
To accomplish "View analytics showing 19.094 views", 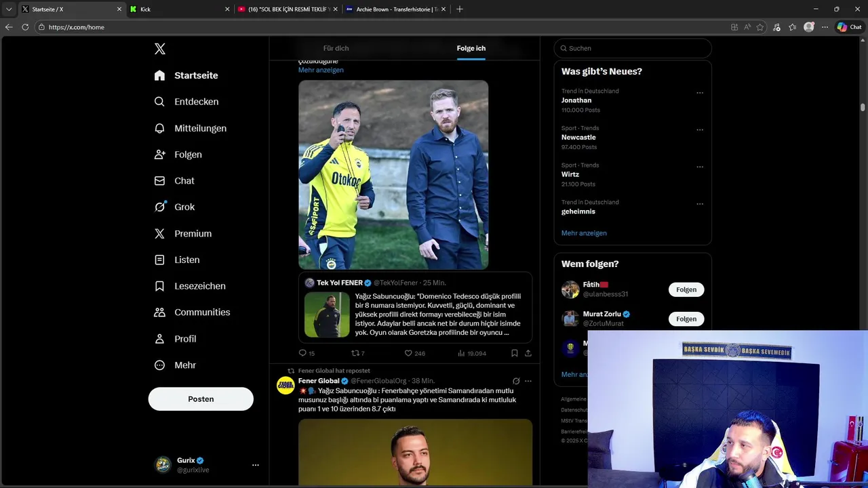I will click(x=472, y=353).
